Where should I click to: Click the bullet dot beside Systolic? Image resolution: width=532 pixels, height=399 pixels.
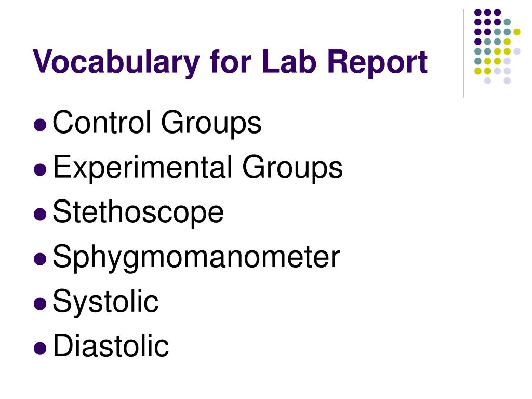tap(40, 303)
